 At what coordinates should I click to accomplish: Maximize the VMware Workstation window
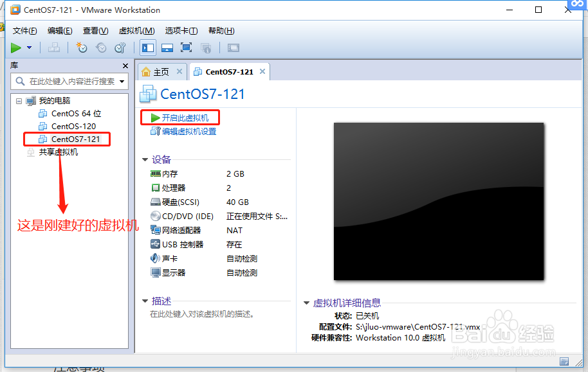pos(538,10)
